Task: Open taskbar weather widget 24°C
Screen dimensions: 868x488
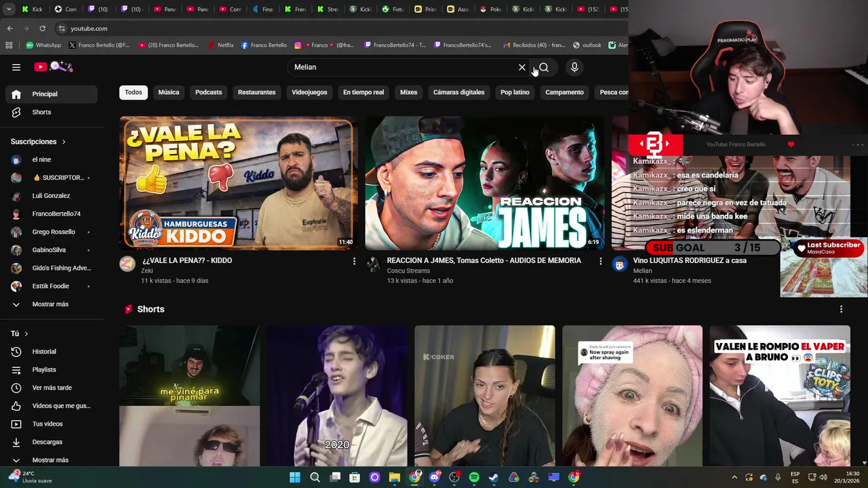Action: pos(31,477)
